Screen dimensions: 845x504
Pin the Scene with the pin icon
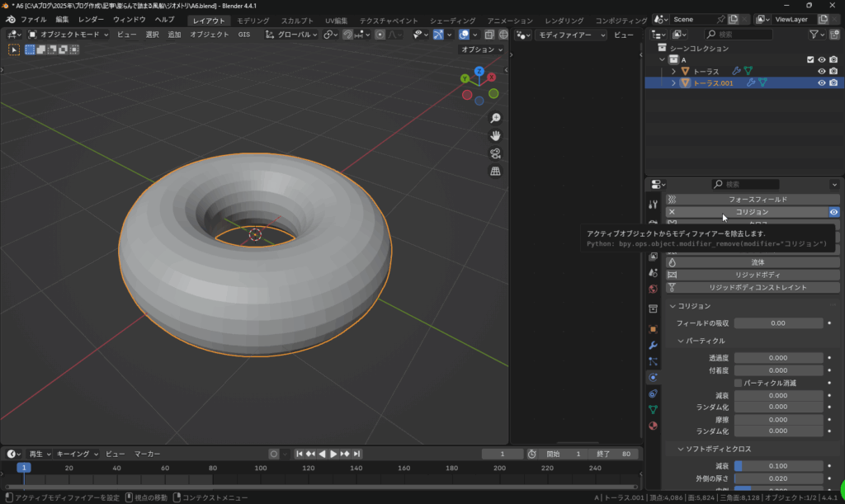[x=721, y=20]
